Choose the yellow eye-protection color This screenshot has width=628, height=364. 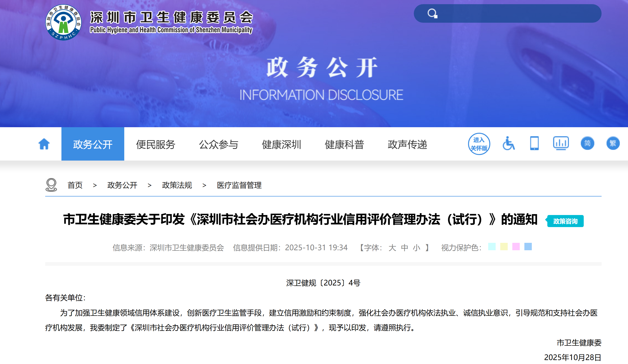tap(504, 246)
